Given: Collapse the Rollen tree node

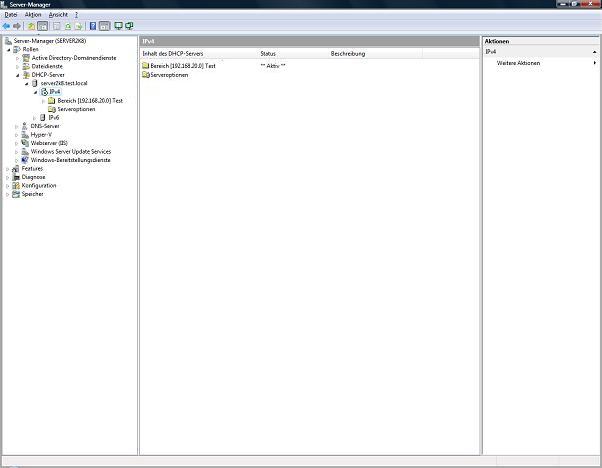Looking at the screenshot, I should (8, 50).
